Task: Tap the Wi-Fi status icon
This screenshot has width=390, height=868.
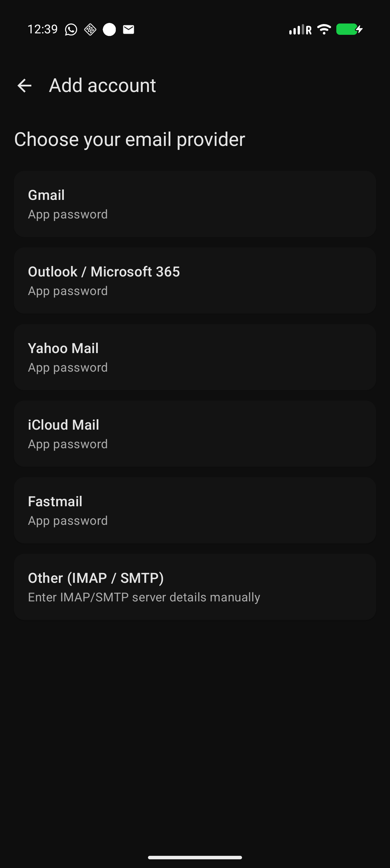Action: 324,29
